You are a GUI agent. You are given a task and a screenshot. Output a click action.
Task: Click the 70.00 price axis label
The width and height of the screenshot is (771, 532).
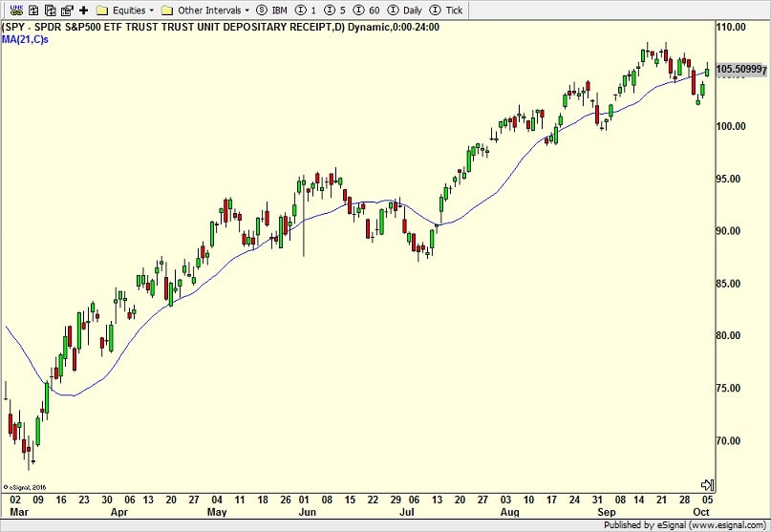pyautogui.click(x=728, y=441)
